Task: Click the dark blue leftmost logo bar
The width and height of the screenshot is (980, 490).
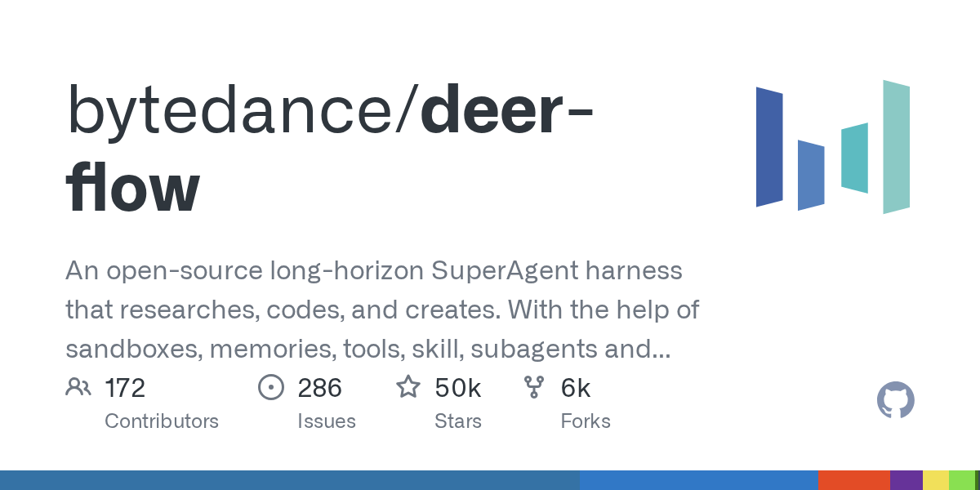Action: pos(769,147)
